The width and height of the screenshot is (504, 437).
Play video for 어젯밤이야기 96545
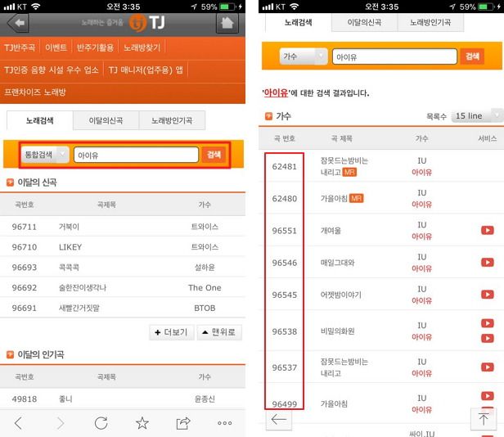pos(488,295)
